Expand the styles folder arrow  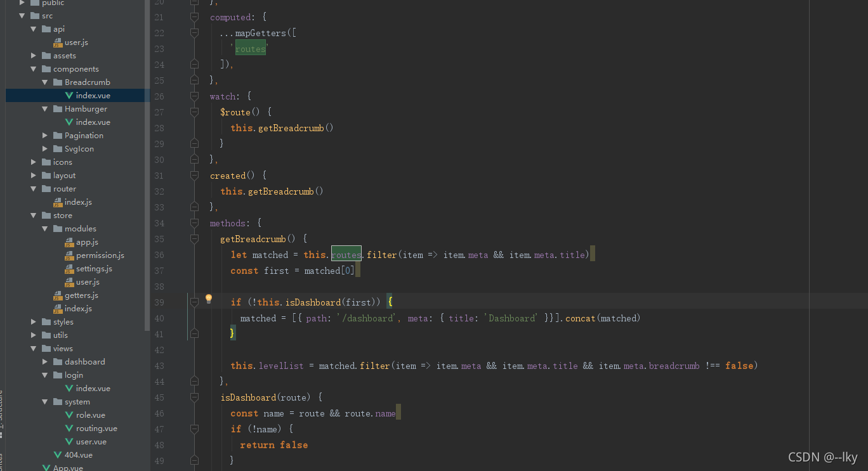pyautogui.click(x=34, y=322)
